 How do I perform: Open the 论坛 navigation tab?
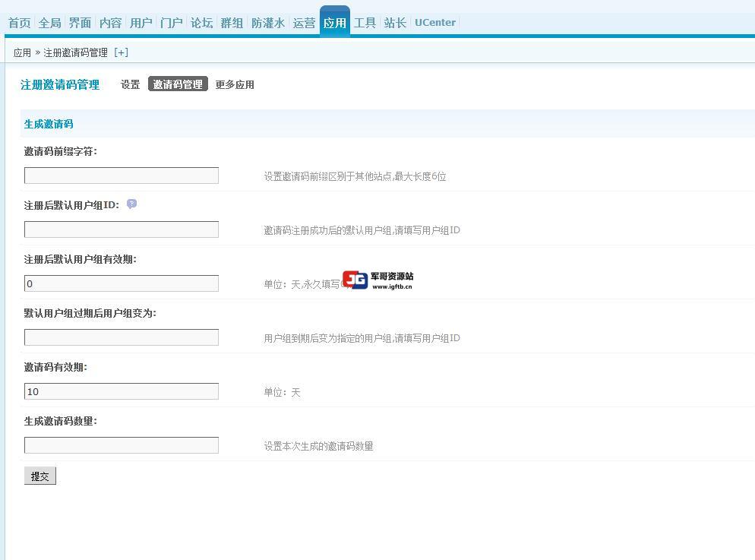pyautogui.click(x=201, y=23)
